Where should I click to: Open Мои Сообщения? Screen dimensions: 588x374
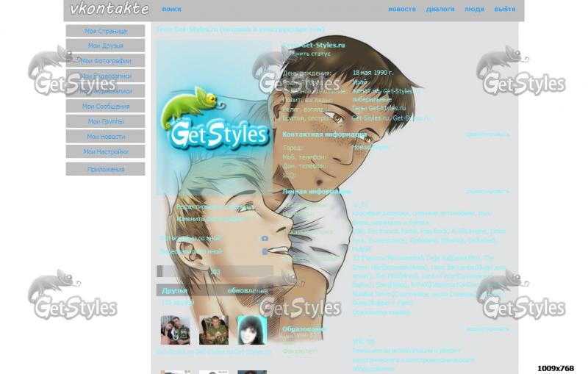pyautogui.click(x=105, y=107)
